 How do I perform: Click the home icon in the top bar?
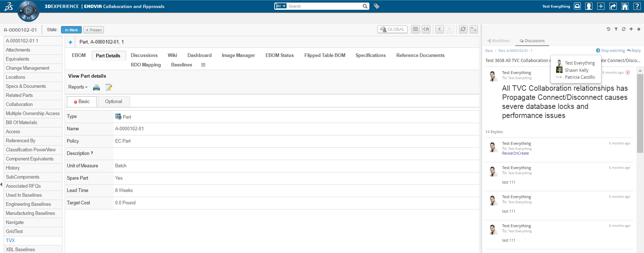(625, 6)
